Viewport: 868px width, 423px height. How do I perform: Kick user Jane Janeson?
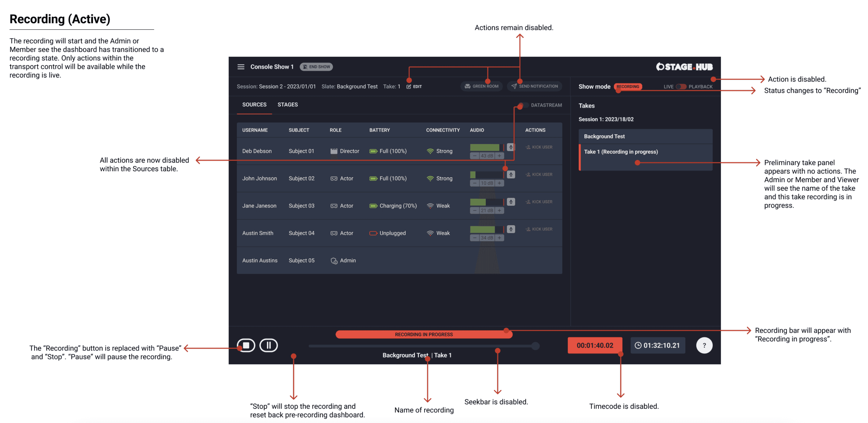click(539, 202)
